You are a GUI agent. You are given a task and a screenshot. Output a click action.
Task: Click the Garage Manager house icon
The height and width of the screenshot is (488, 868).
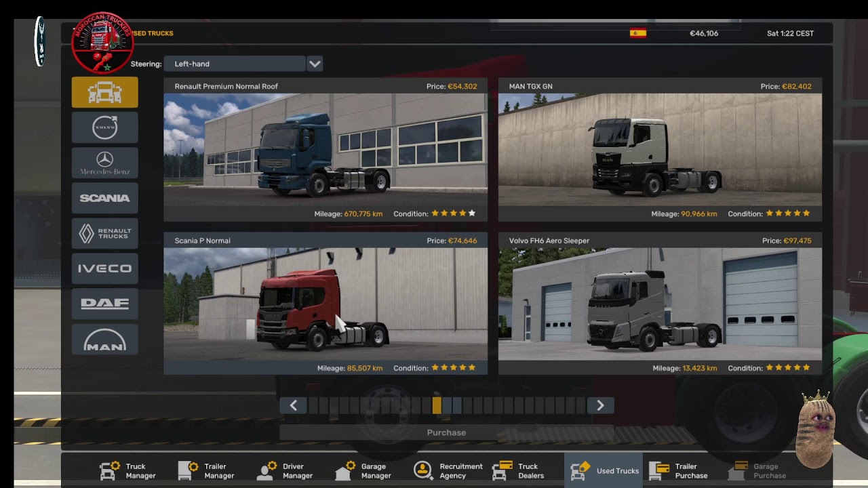[x=345, y=470]
